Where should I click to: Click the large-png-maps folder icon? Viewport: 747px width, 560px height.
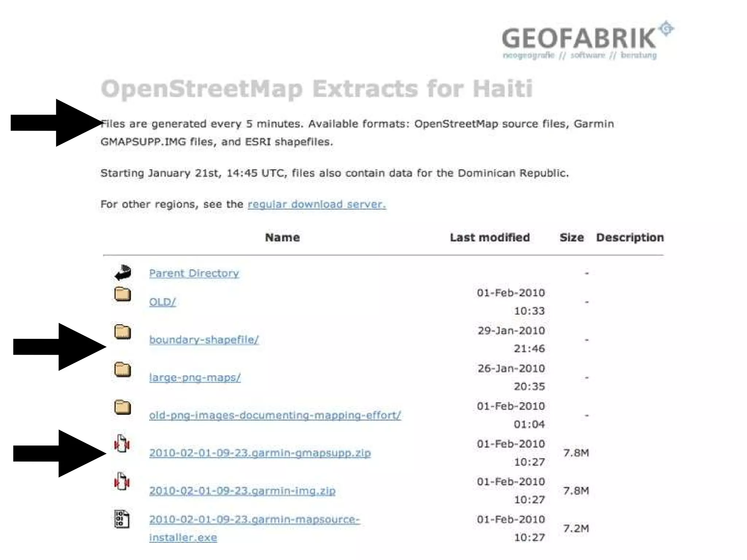click(123, 370)
